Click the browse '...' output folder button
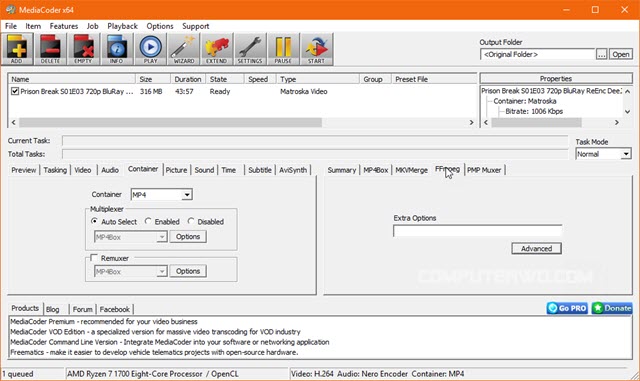Image resolution: width=640 pixels, height=381 pixels. tap(601, 54)
